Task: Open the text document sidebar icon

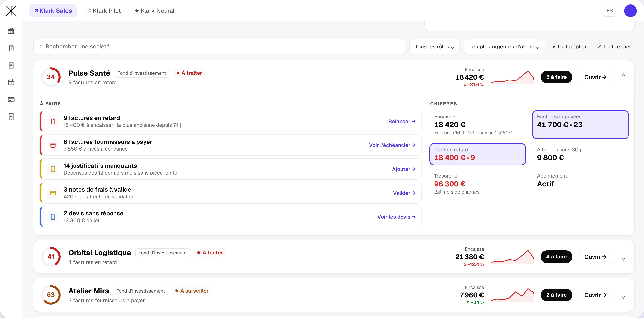Action: click(x=11, y=65)
